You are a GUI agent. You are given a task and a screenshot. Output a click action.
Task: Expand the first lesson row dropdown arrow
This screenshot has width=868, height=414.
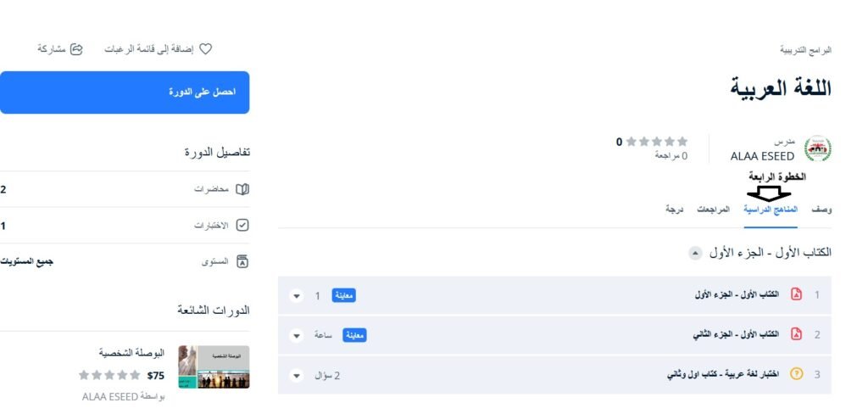tap(296, 296)
